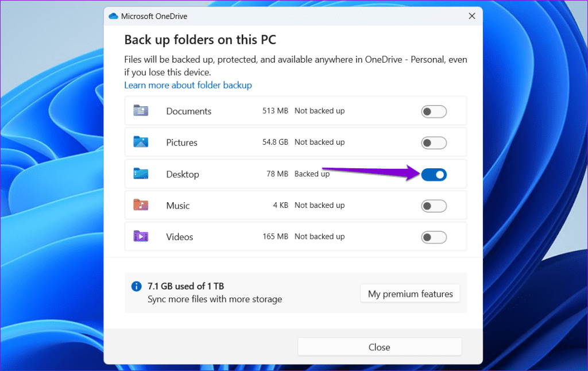Click the My premium features button
Screen dimensions: 588x371
pos(409,293)
